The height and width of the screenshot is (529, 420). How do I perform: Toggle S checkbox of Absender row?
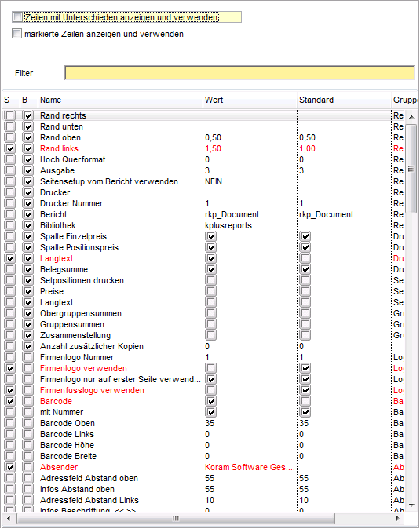click(10, 467)
